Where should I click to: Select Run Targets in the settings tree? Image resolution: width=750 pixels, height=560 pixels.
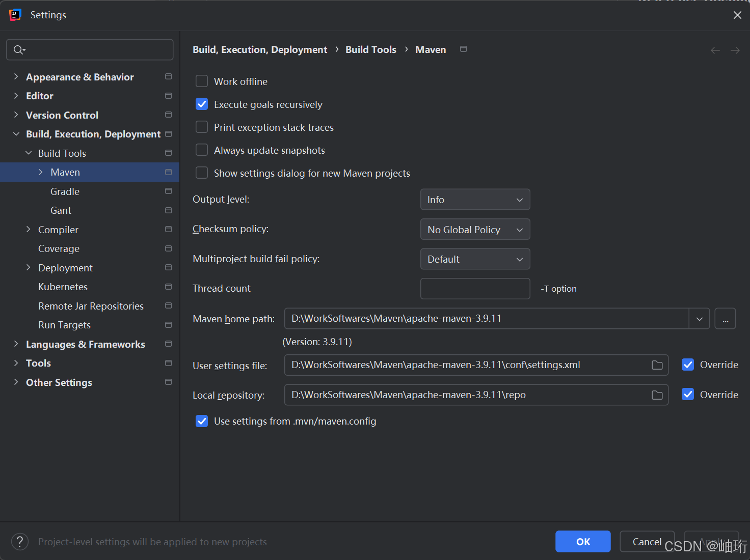[64, 325]
